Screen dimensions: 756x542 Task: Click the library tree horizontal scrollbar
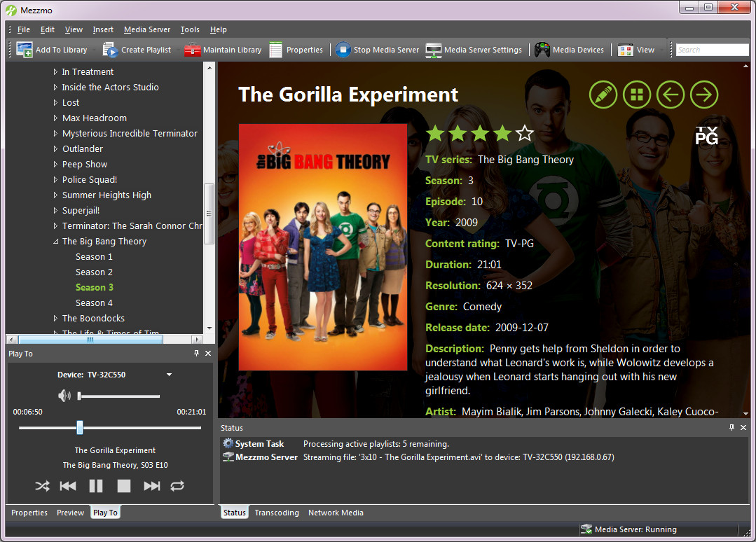tap(90, 339)
